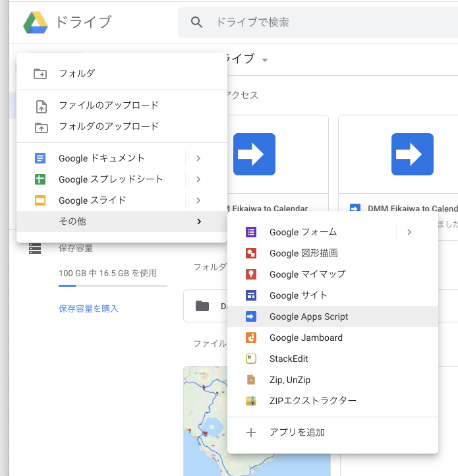Expand the Google フォーム submenu arrow

(x=409, y=232)
